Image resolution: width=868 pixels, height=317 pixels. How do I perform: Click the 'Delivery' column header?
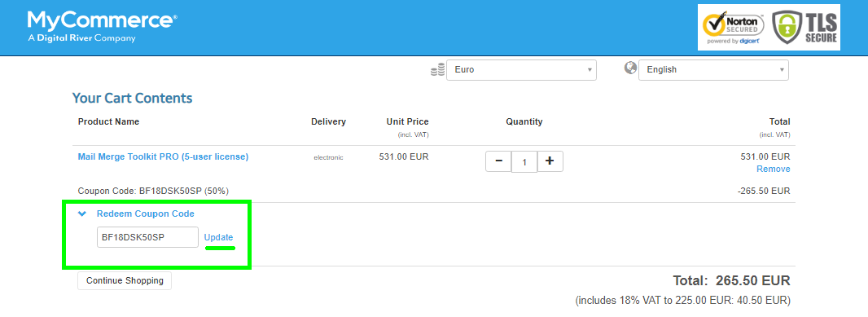[328, 121]
